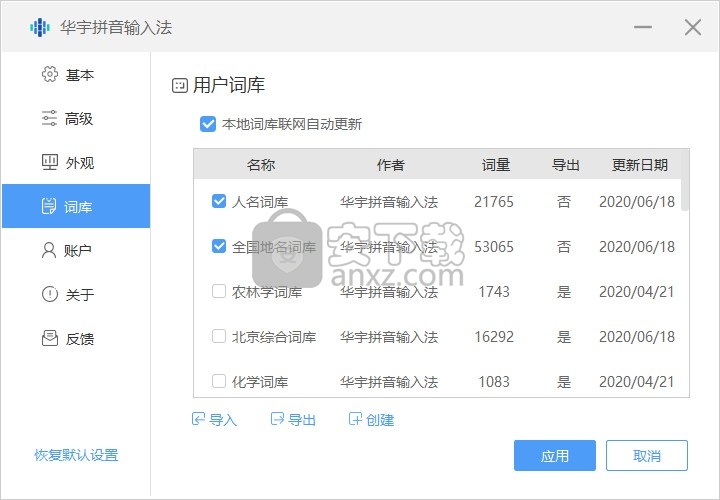Switch to the 词库 sidebar tab

pyautogui.click(x=76, y=207)
